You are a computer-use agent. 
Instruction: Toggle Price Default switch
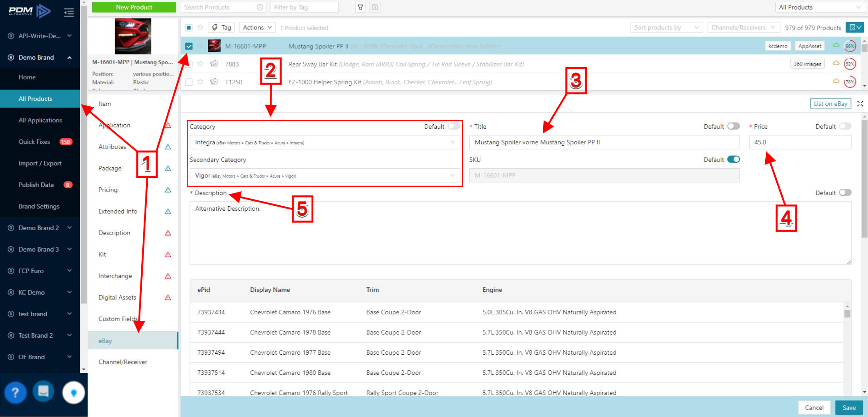pos(845,126)
